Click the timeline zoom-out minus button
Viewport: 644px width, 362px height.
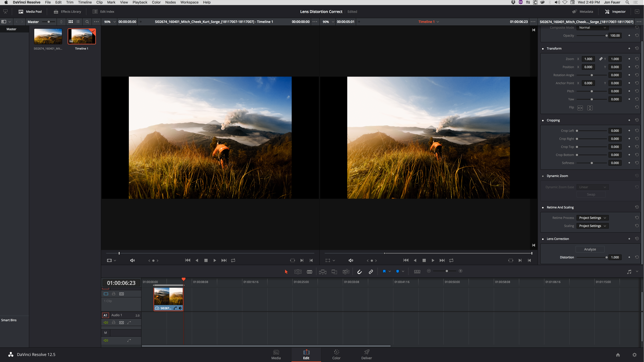tap(429, 271)
